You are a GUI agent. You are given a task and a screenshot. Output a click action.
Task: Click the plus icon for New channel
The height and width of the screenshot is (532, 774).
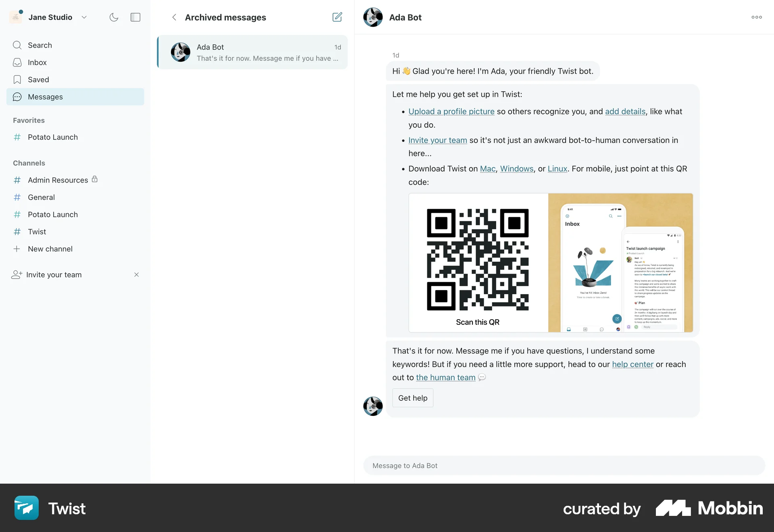click(x=17, y=249)
